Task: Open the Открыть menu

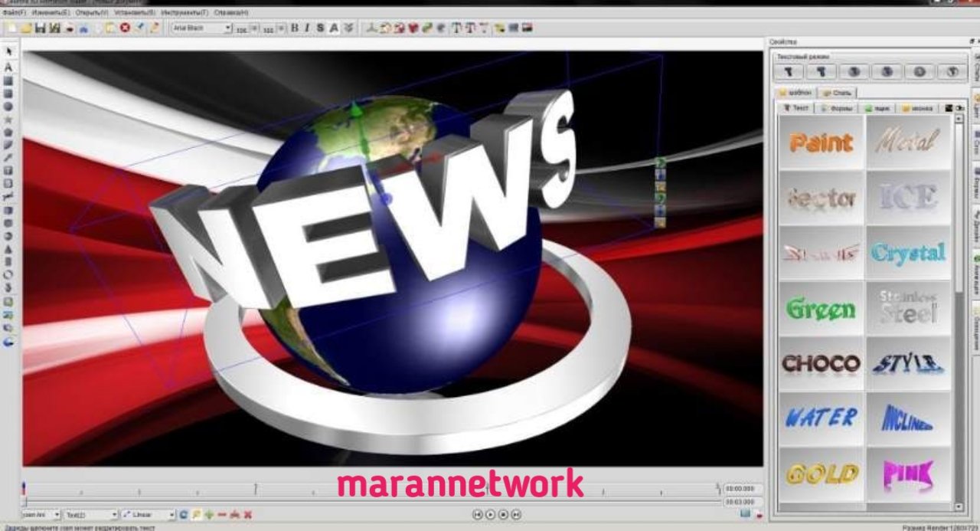Action: tap(91, 13)
